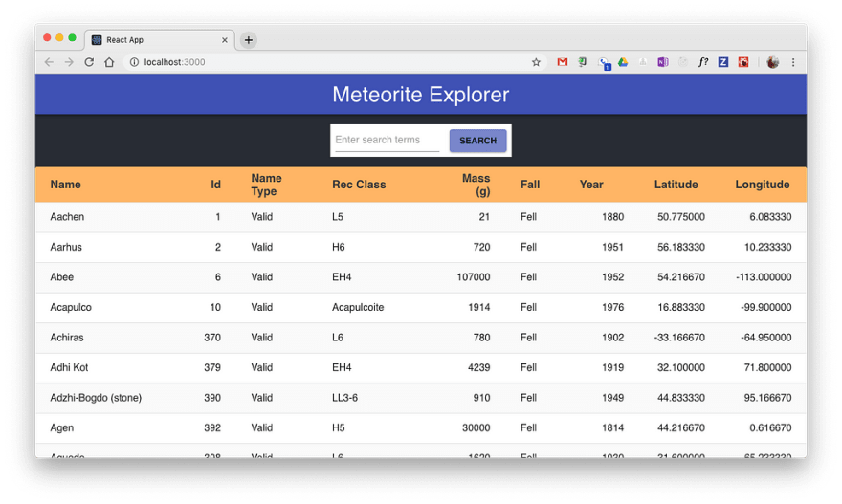
Task: Click the Id column header
Action: (215, 185)
